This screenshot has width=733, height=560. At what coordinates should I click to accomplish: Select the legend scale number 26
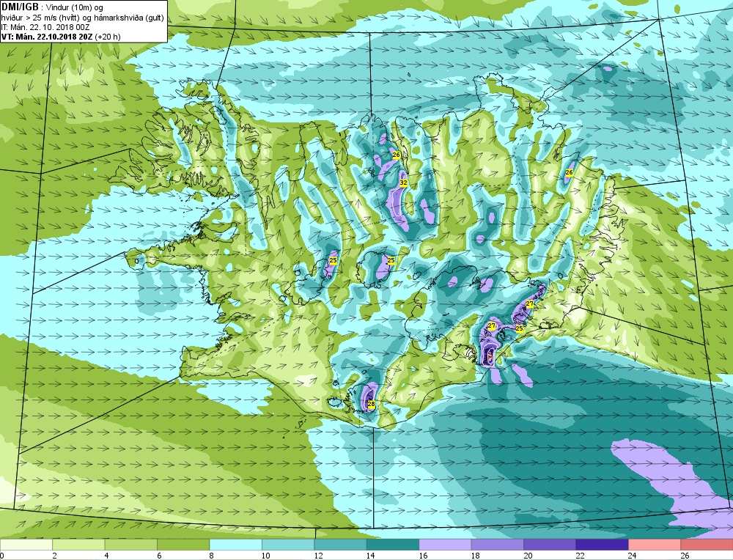coord(685,556)
